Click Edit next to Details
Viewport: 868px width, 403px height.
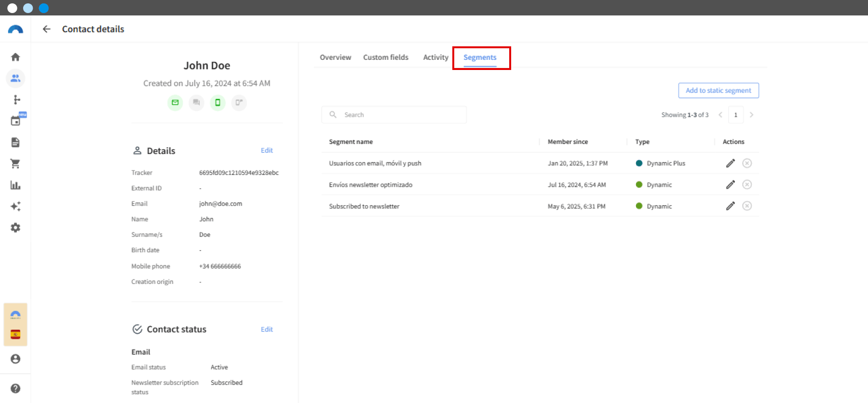click(267, 151)
